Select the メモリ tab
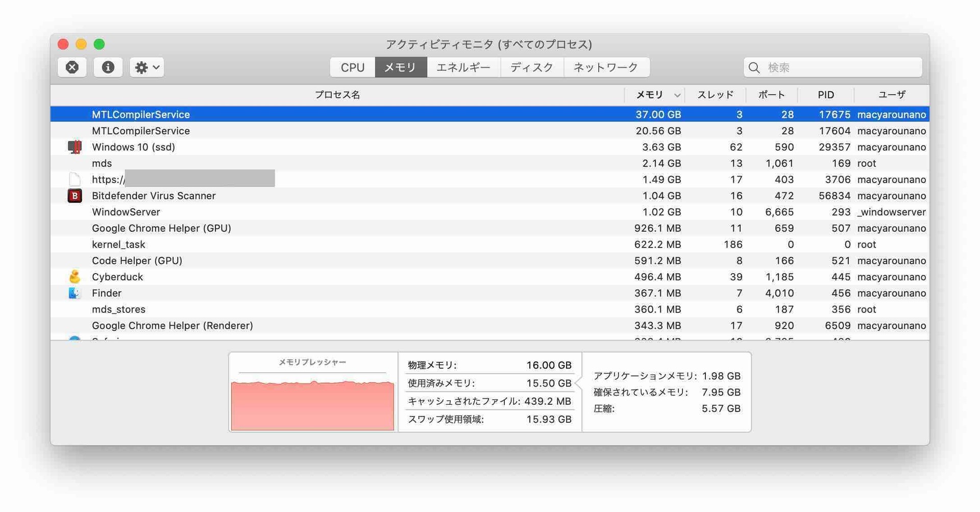 tap(401, 67)
